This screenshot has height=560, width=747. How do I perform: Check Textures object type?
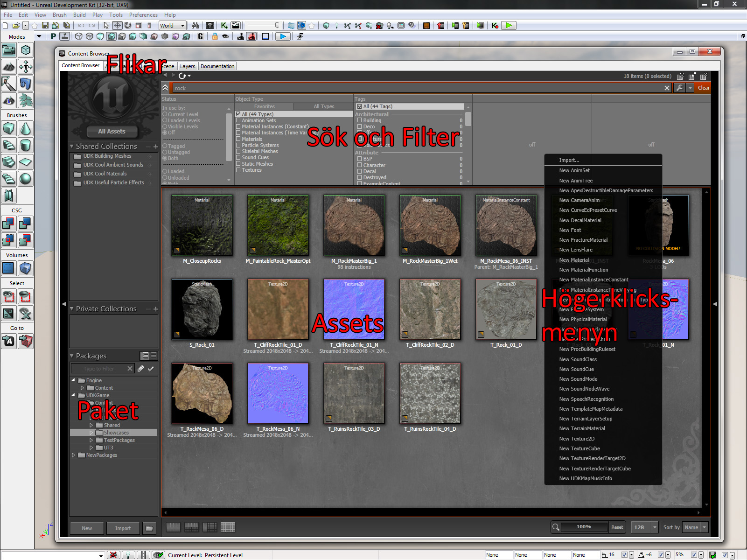click(238, 170)
